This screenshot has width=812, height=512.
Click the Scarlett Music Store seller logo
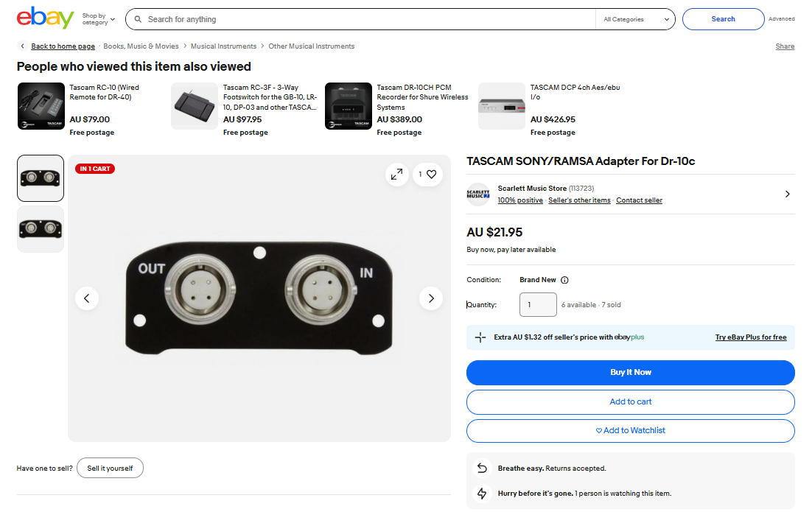(x=478, y=194)
